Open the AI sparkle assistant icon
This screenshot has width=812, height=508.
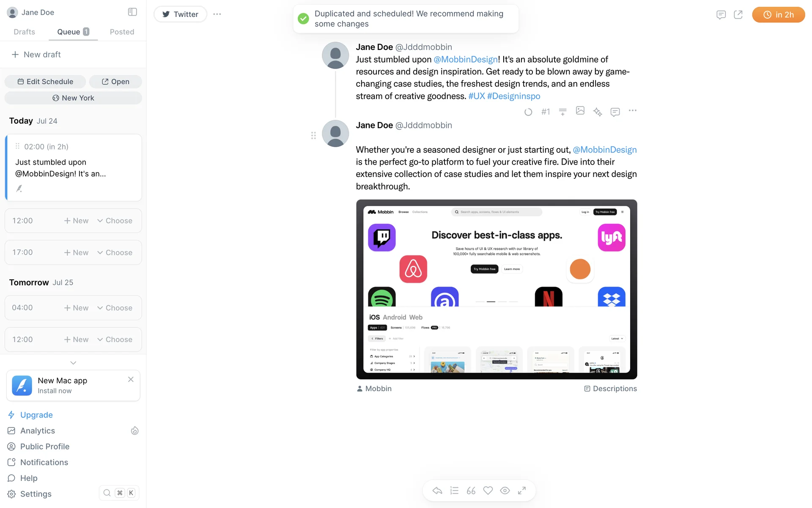(x=597, y=112)
